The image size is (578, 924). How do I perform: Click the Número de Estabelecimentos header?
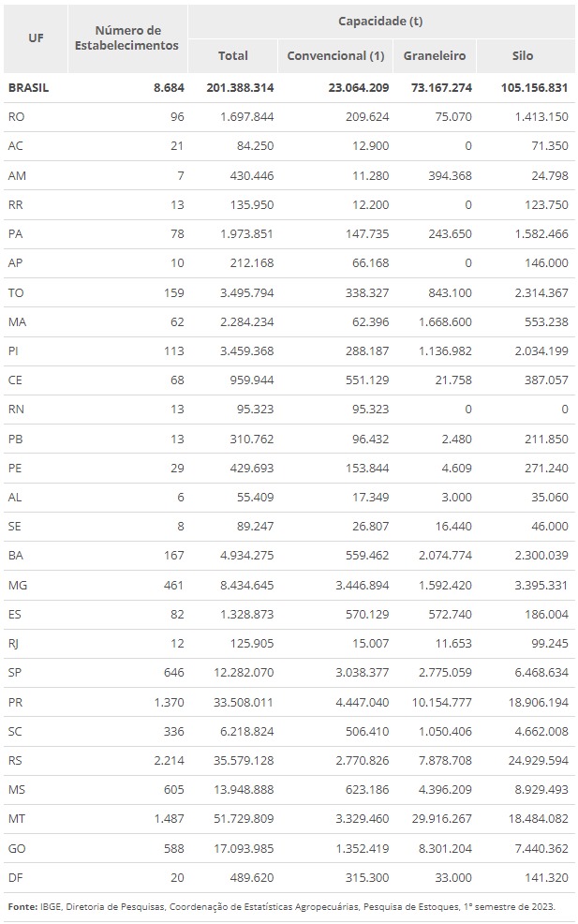[126, 38]
